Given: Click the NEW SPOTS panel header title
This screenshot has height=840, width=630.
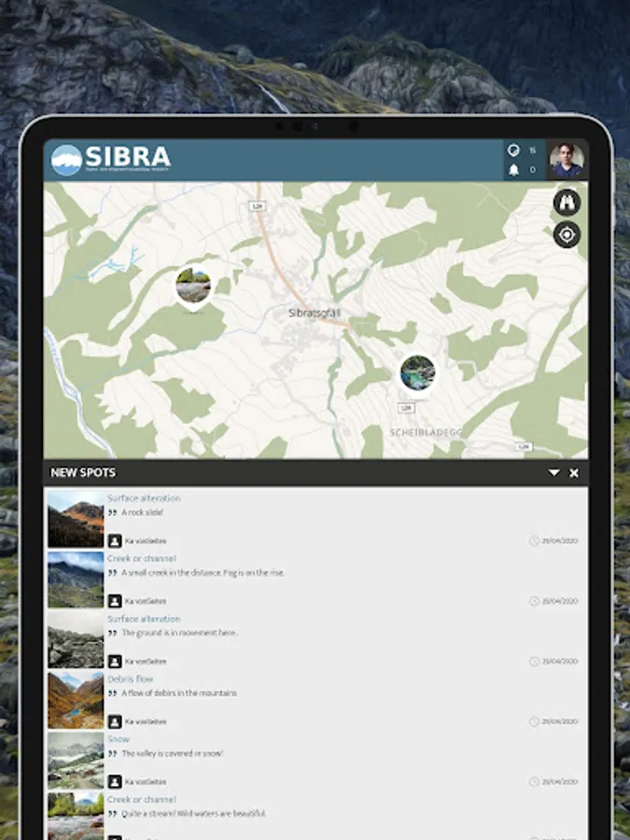Looking at the screenshot, I should tap(83, 472).
